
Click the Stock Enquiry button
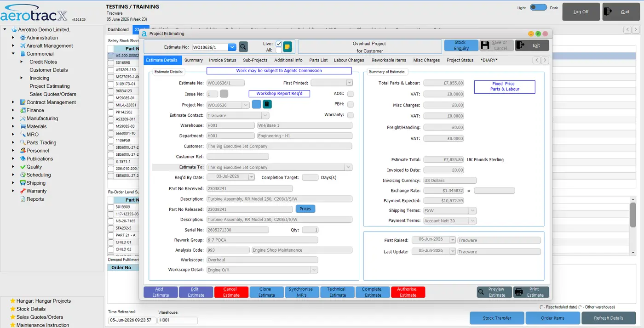pyautogui.click(x=461, y=45)
